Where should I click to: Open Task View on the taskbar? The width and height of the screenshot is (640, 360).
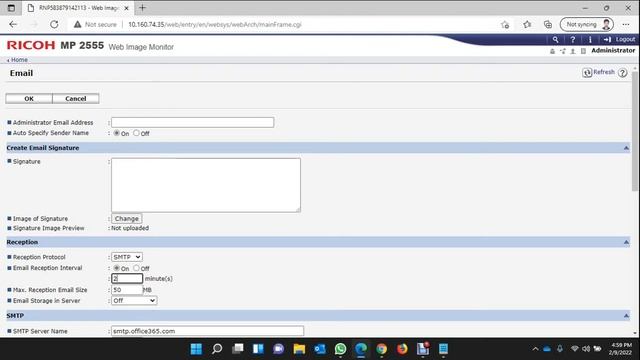(238, 349)
